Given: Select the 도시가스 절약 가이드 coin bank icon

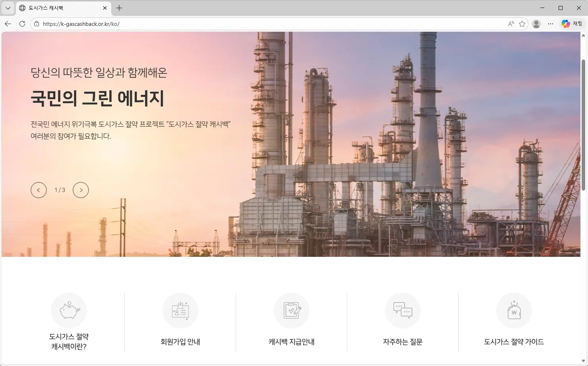Looking at the screenshot, I should tap(514, 310).
